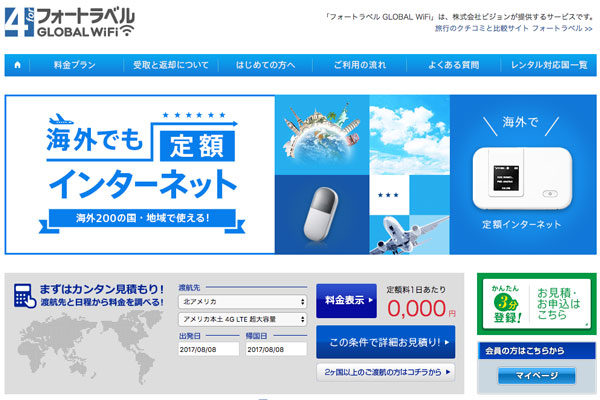The height and width of the screenshot is (400, 600).
Task: Click the calculator icon beside まずはカンタン見積もり
Action: 24,296
